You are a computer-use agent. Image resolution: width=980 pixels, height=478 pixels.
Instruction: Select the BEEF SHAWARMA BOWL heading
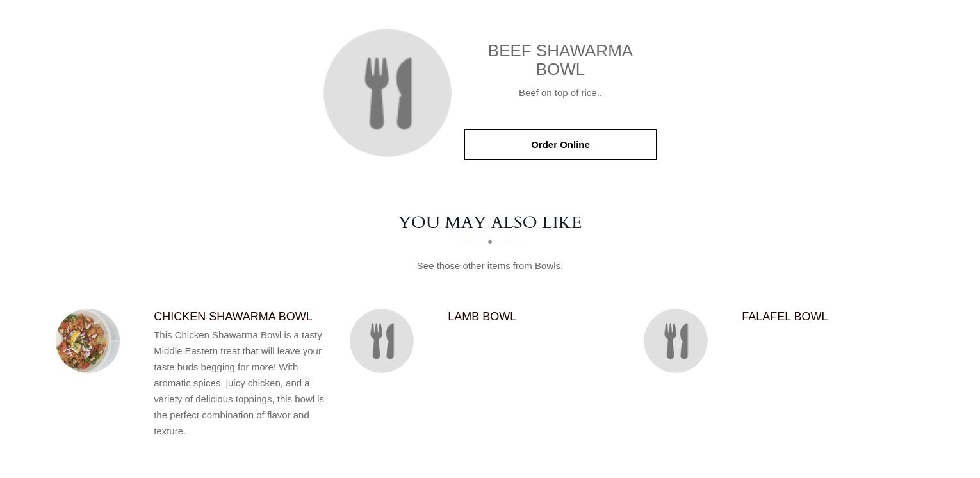pos(560,60)
